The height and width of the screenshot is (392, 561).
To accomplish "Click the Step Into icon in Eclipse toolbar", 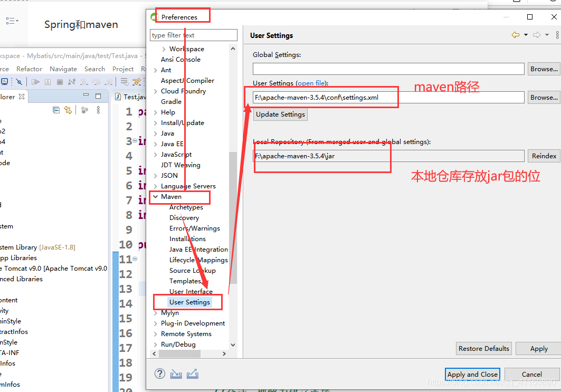I will [x=84, y=82].
